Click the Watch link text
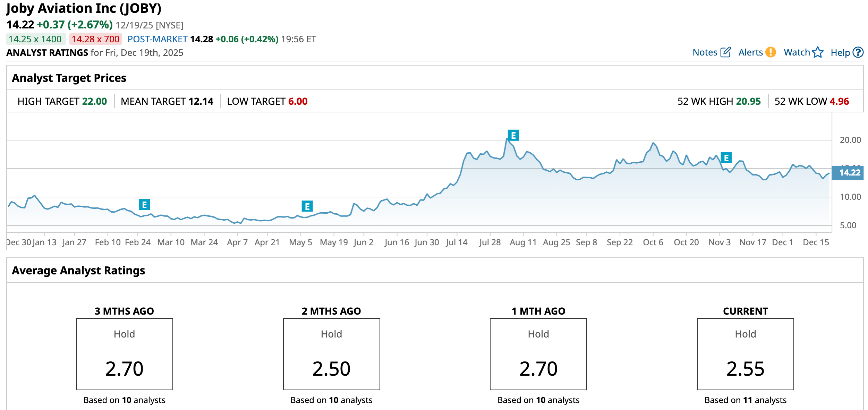 pos(797,52)
